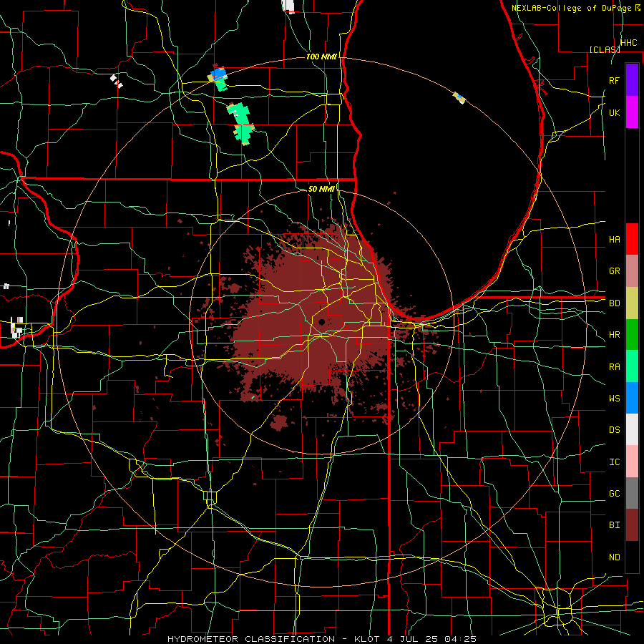
Task: Click the black radar site dot
Action: point(321,322)
